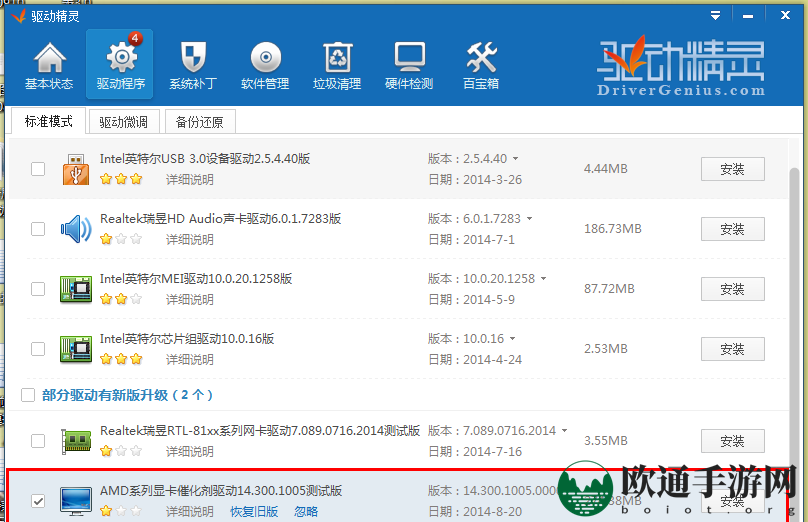The height and width of the screenshot is (522, 808).
Task: Switch to 驱动微调 tab
Action: point(124,122)
